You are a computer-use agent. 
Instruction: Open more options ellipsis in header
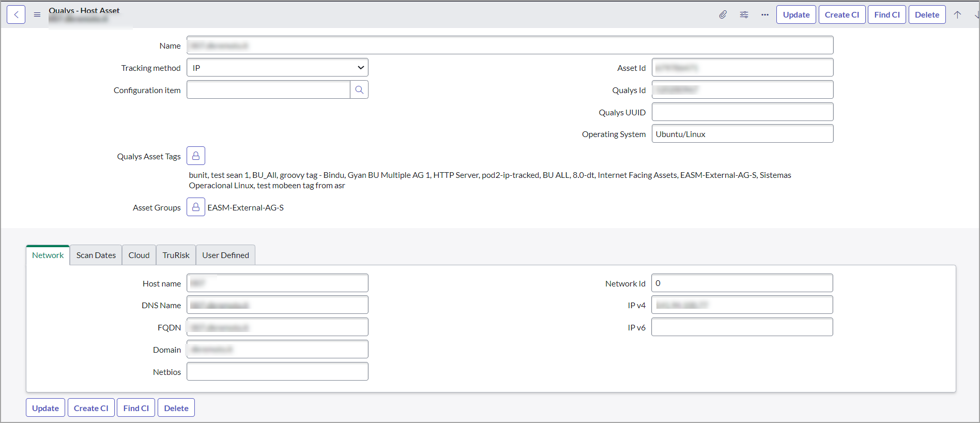pos(765,14)
